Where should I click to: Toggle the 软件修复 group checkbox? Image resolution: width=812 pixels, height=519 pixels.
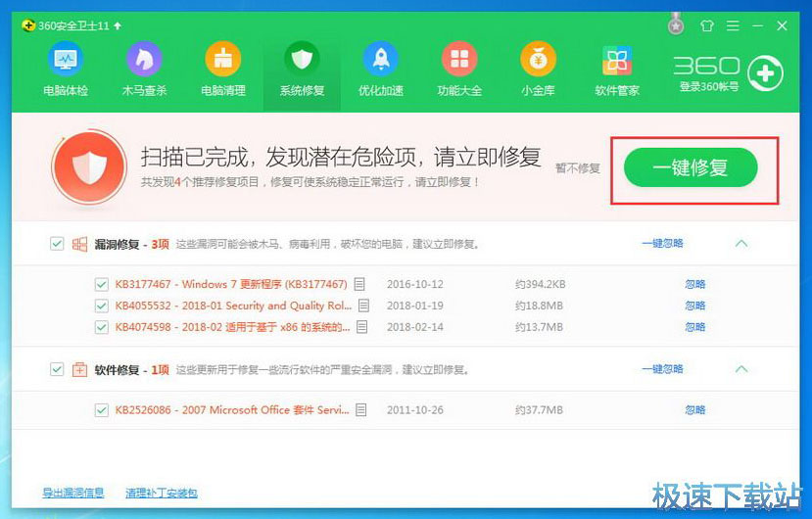pyautogui.click(x=57, y=369)
